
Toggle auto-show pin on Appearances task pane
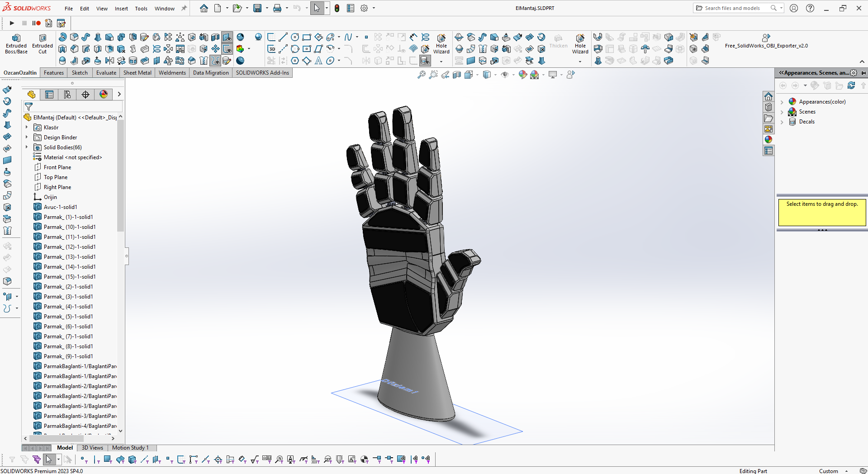[863, 73]
